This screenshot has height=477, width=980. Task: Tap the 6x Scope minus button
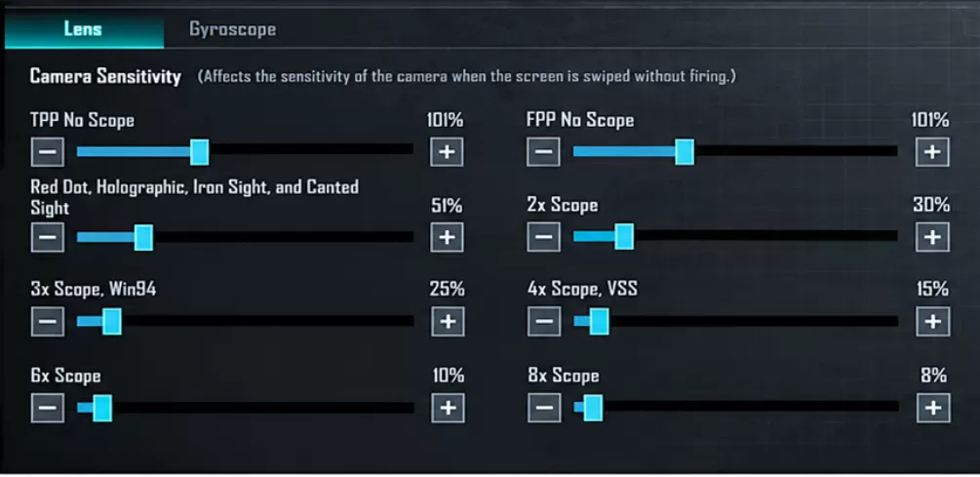coord(48,409)
